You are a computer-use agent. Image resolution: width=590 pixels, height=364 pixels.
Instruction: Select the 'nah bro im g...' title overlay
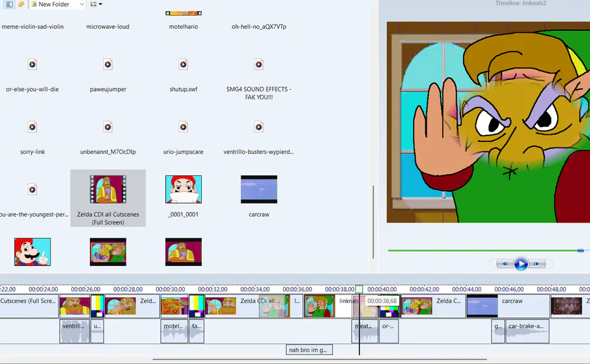[x=309, y=350]
